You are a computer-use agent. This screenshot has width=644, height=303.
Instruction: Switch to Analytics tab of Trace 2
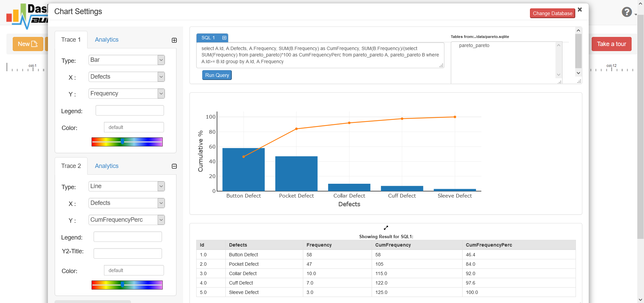[x=107, y=166]
